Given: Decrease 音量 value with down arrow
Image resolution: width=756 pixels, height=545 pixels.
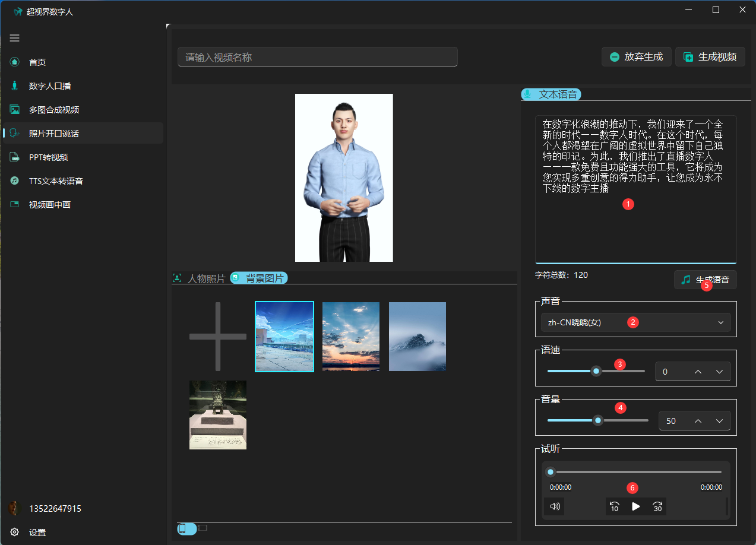Looking at the screenshot, I should pyautogui.click(x=719, y=421).
